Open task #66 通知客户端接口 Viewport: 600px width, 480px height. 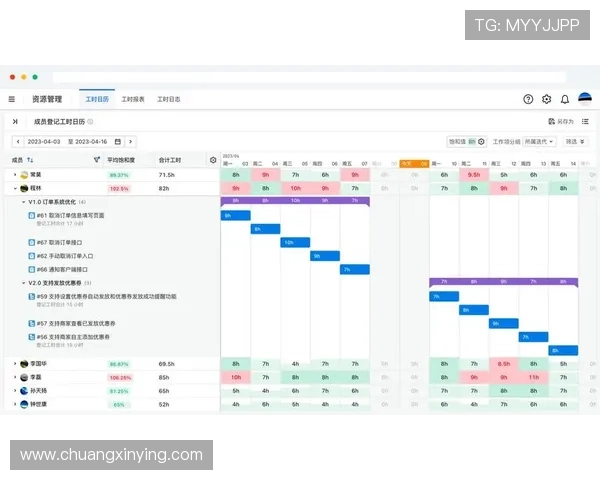coord(62,269)
